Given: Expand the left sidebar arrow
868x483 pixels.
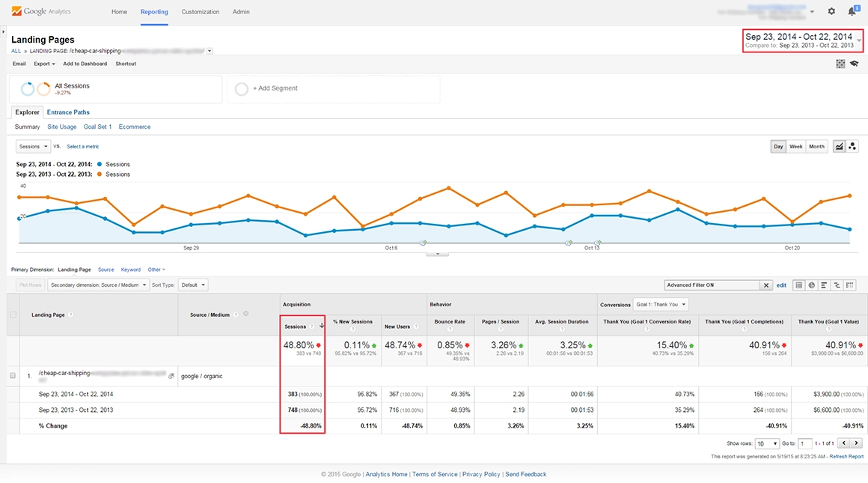Looking at the screenshot, I should [3, 32].
